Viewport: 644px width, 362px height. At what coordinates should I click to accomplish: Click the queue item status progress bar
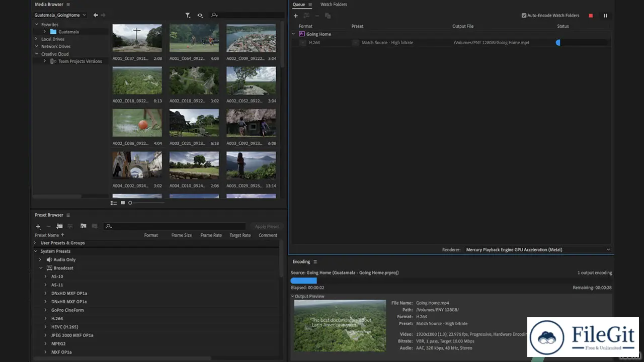(582, 43)
